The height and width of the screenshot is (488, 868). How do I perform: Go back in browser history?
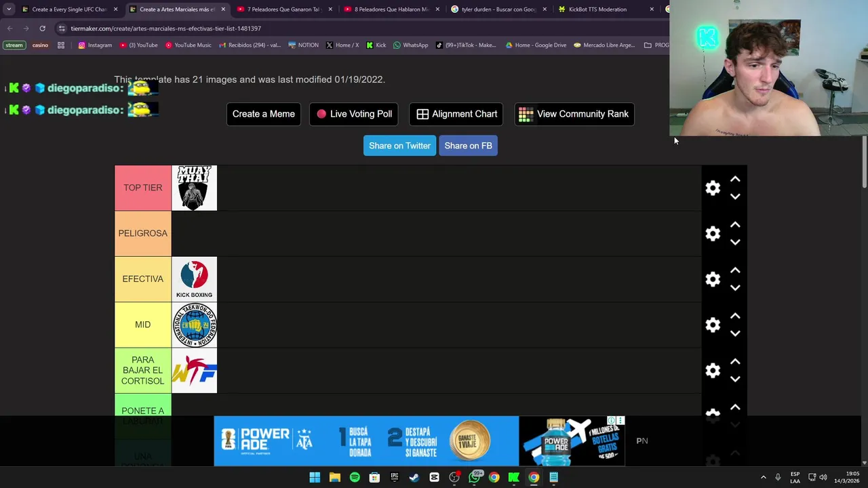pyautogui.click(x=9, y=28)
